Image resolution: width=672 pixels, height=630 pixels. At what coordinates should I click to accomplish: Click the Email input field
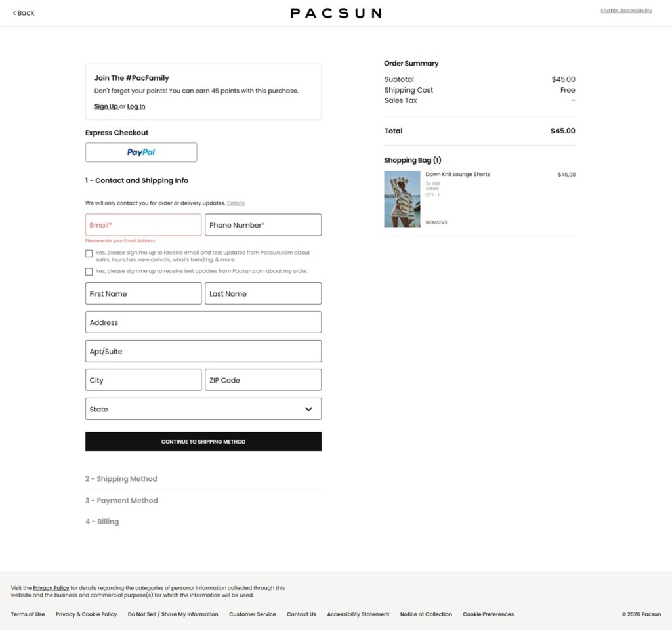coord(143,225)
